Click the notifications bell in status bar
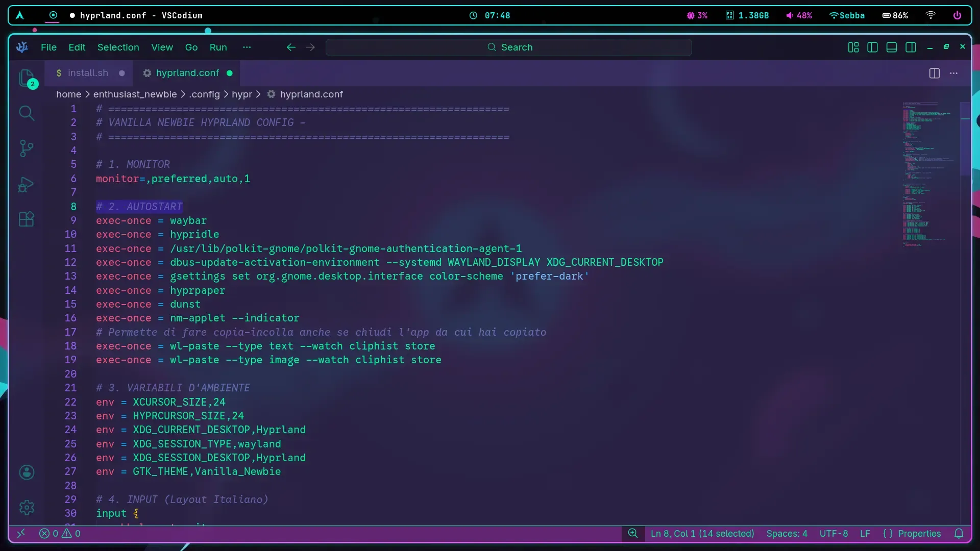The image size is (980, 551). 959,534
